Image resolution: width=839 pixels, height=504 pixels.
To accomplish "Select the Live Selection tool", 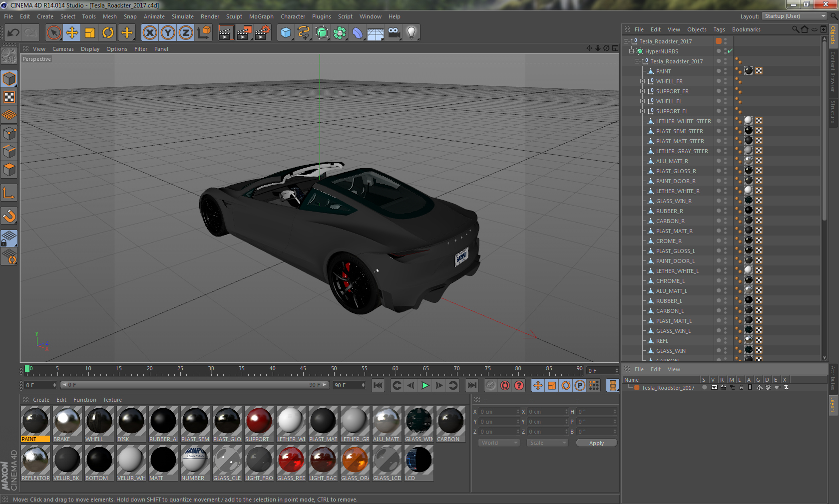I will coord(53,33).
